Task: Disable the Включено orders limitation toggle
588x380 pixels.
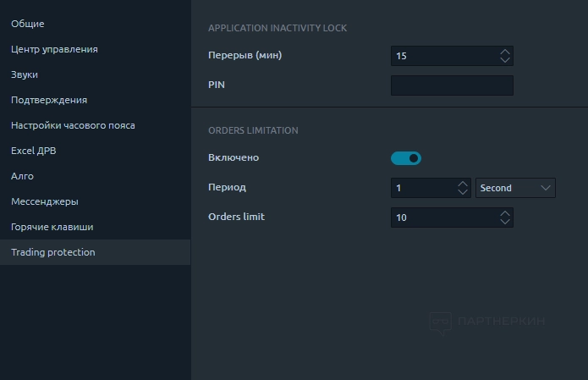Action: pos(406,157)
